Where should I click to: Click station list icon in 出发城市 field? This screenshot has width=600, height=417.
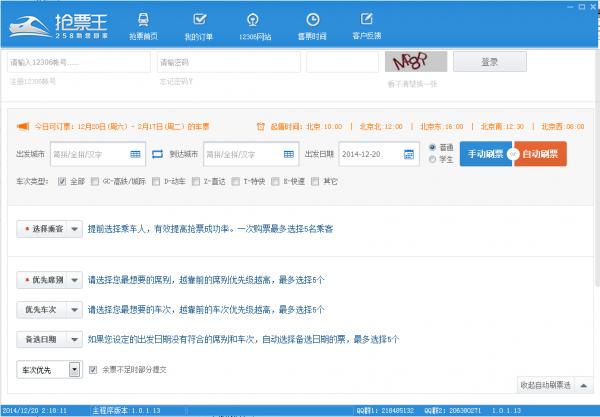click(x=137, y=155)
